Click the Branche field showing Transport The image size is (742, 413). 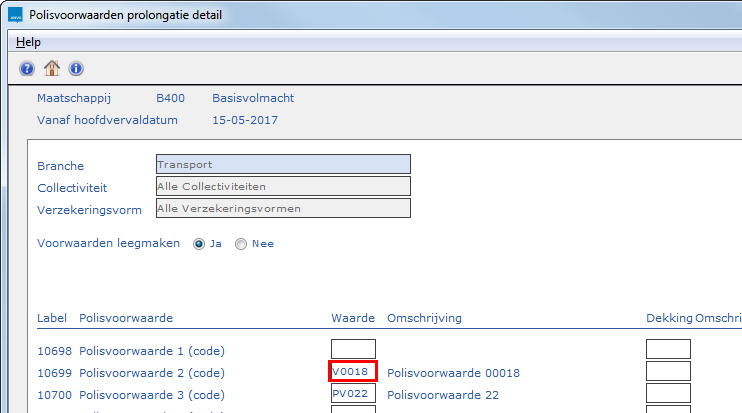(x=283, y=165)
